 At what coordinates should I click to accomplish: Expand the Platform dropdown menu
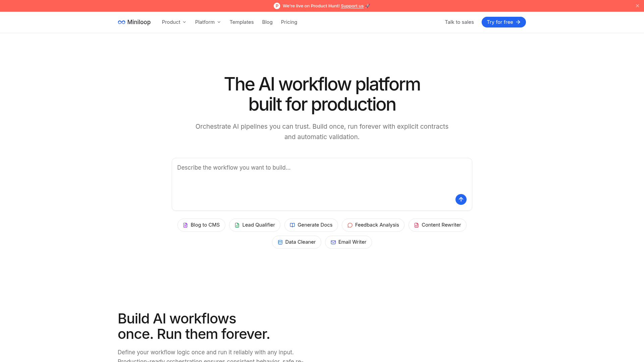(208, 22)
